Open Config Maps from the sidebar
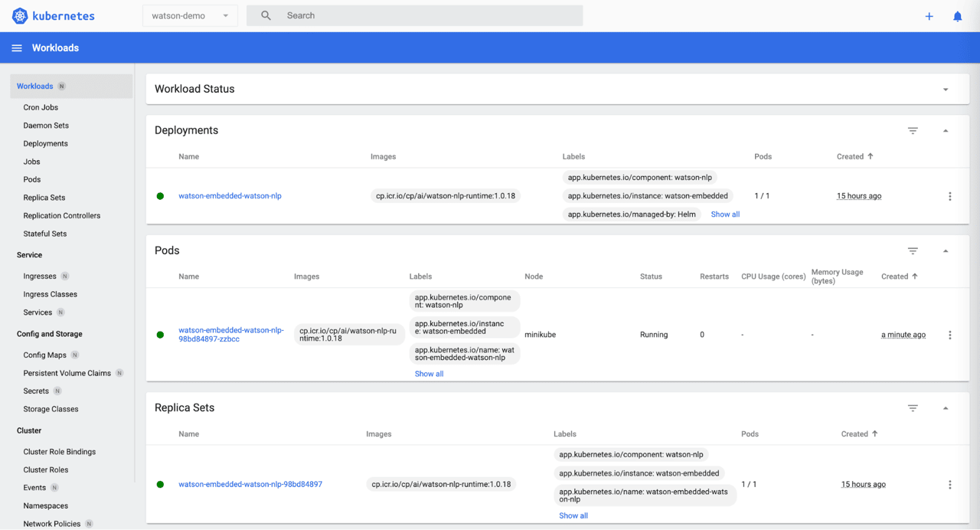This screenshot has width=980, height=530. (44, 355)
